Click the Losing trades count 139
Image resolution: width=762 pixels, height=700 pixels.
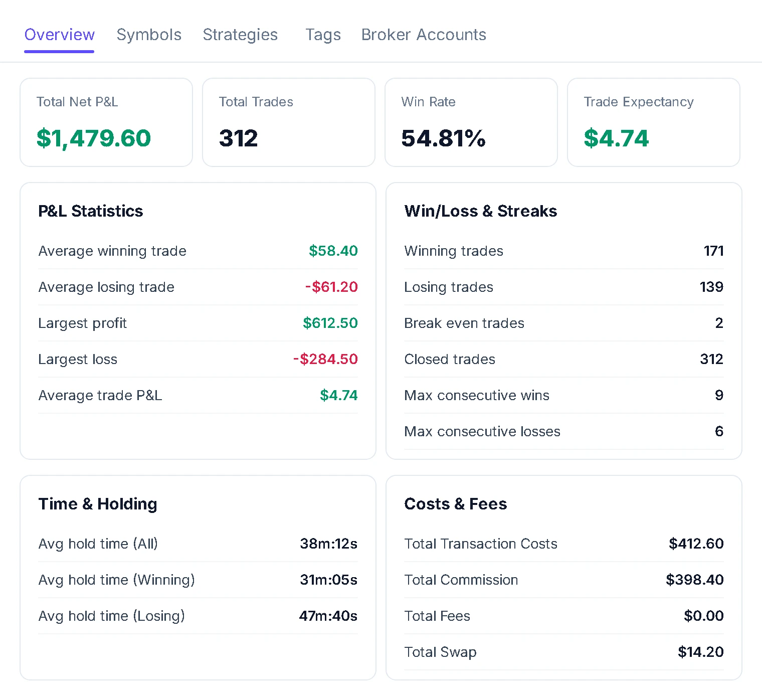pyautogui.click(x=711, y=287)
